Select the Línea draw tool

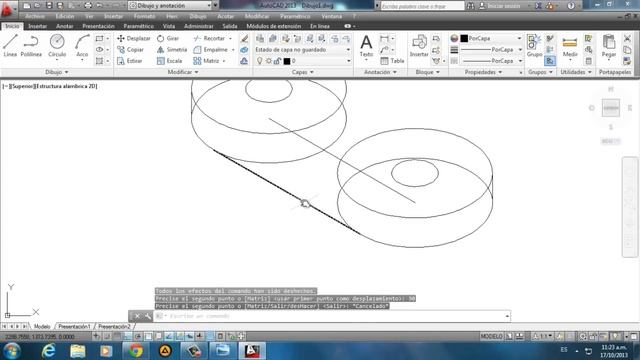tap(10, 45)
